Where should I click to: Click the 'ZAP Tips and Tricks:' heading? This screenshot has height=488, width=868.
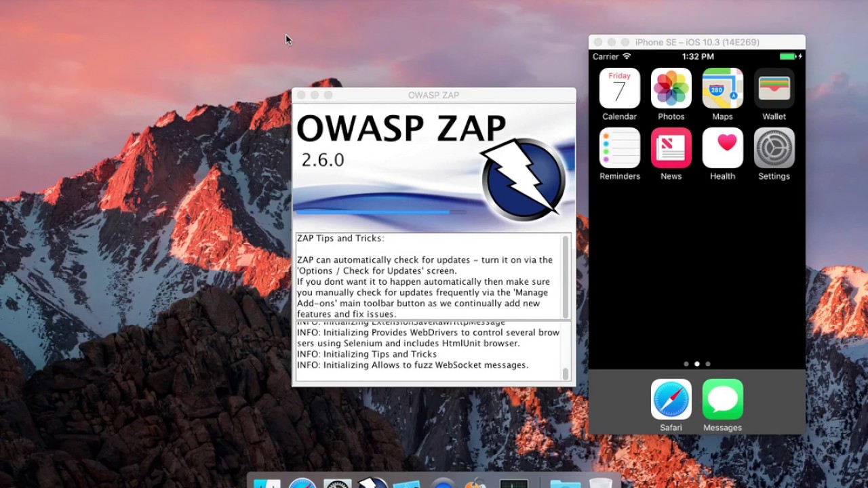pos(340,239)
